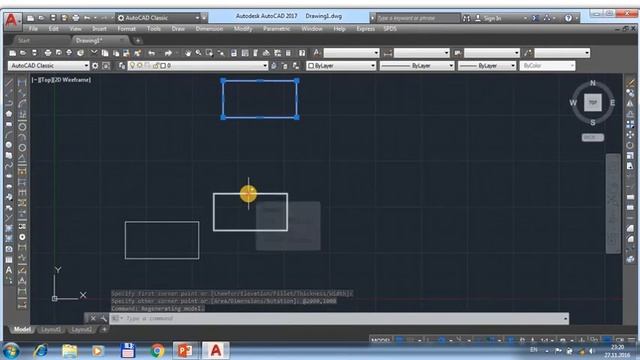Switch to the Layout2 tab
Screen dimensions: 640x360
pyautogui.click(x=81, y=330)
